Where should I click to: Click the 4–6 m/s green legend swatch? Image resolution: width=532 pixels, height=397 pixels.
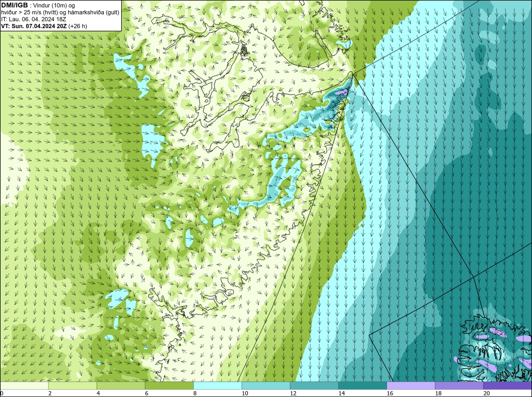[x=121, y=386]
